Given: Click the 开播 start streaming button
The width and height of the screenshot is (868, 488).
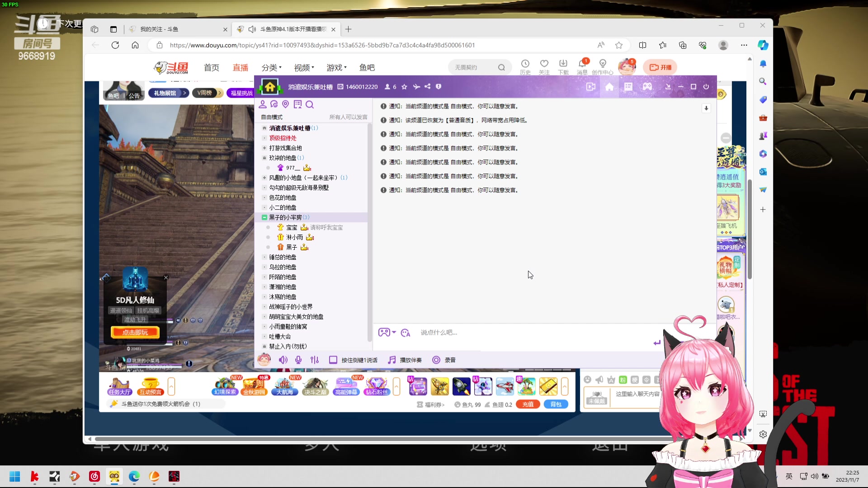Looking at the screenshot, I should pyautogui.click(x=660, y=67).
